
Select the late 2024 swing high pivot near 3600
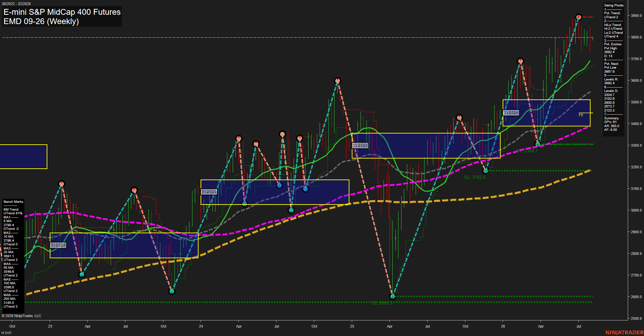click(337, 81)
